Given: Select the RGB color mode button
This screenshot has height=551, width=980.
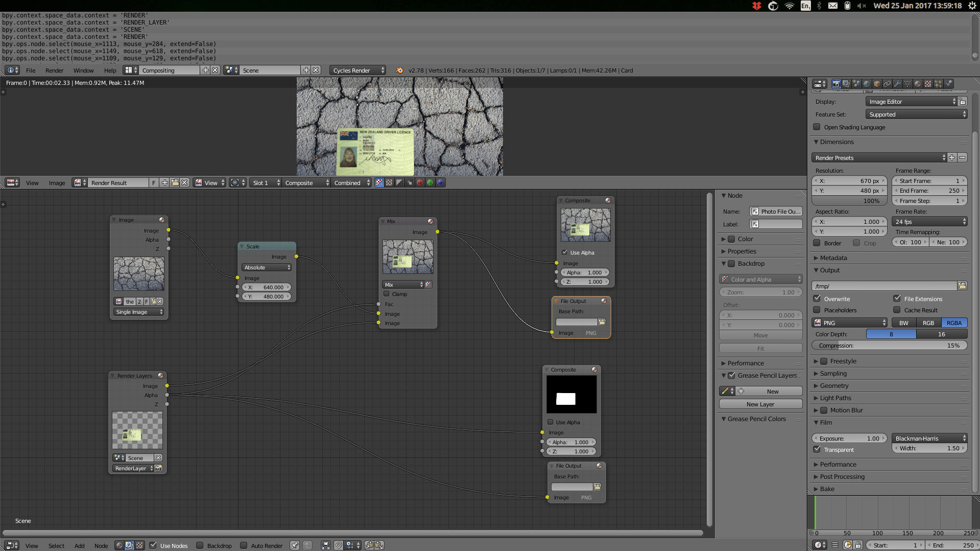Looking at the screenshot, I should point(928,323).
